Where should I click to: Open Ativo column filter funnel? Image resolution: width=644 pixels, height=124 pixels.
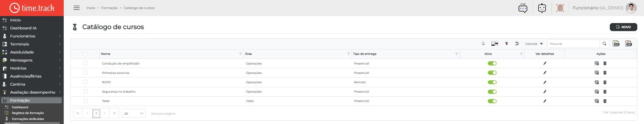(521, 54)
